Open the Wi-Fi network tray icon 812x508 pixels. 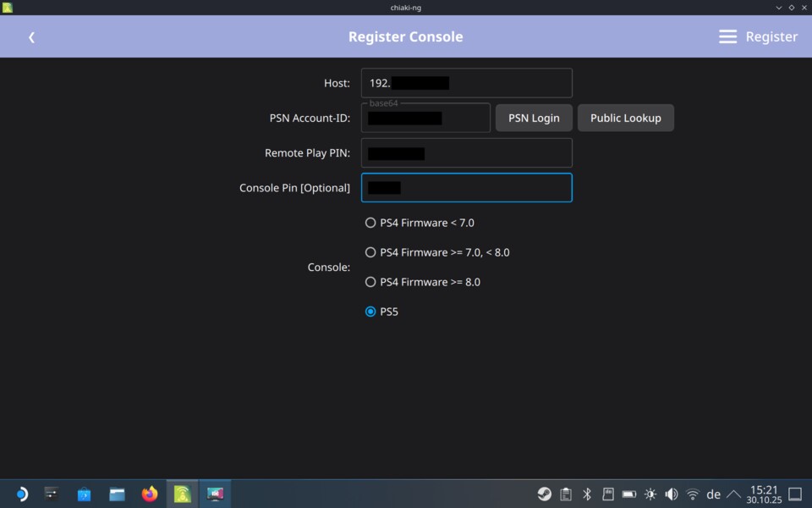[692, 494]
